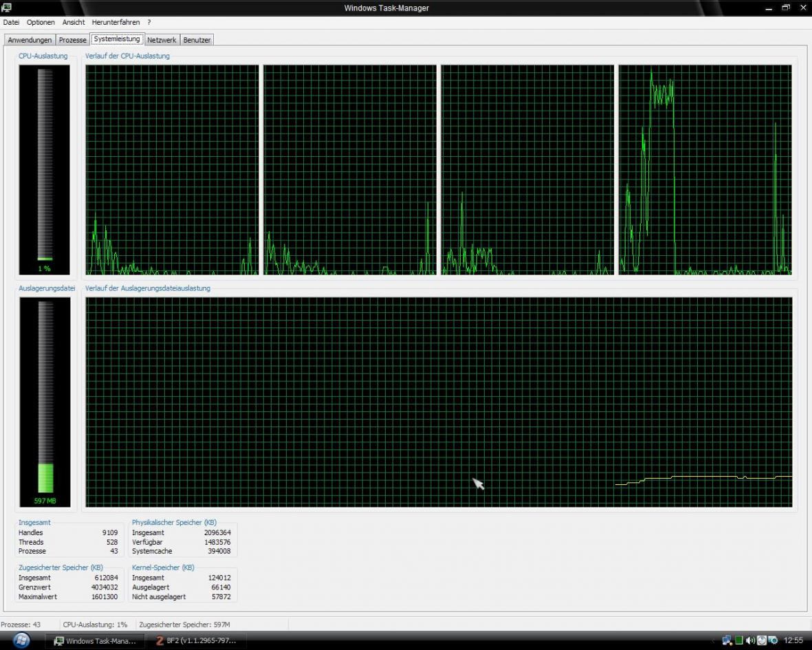Select the Systemleistung tab
Image resolution: width=812 pixels, height=650 pixels.
point(116,39)
